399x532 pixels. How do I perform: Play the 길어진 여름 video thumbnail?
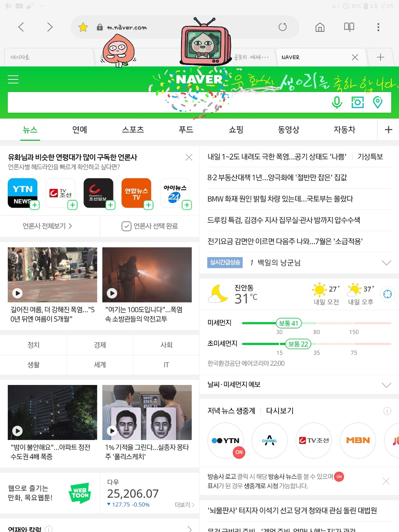pos(52,274)
